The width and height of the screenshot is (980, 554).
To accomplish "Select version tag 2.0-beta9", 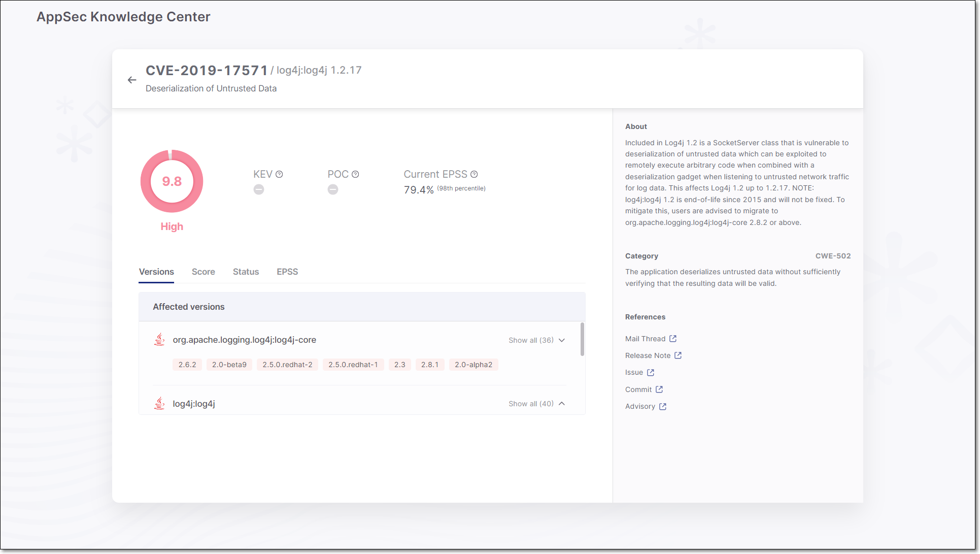I will 229,365.
